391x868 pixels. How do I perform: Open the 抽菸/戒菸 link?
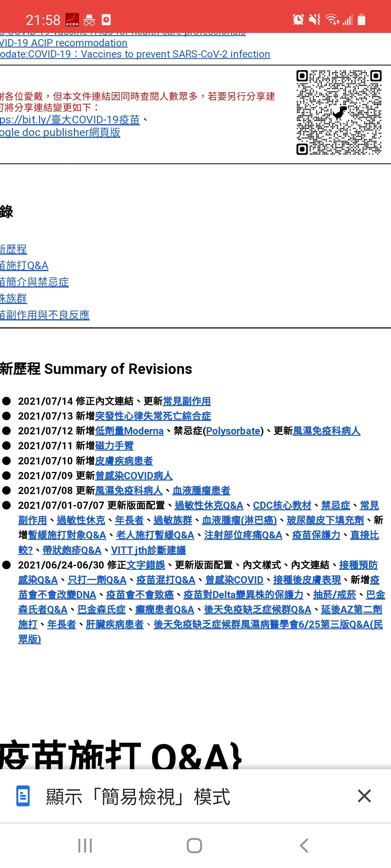pyautogui.click(x=335, y=595)
